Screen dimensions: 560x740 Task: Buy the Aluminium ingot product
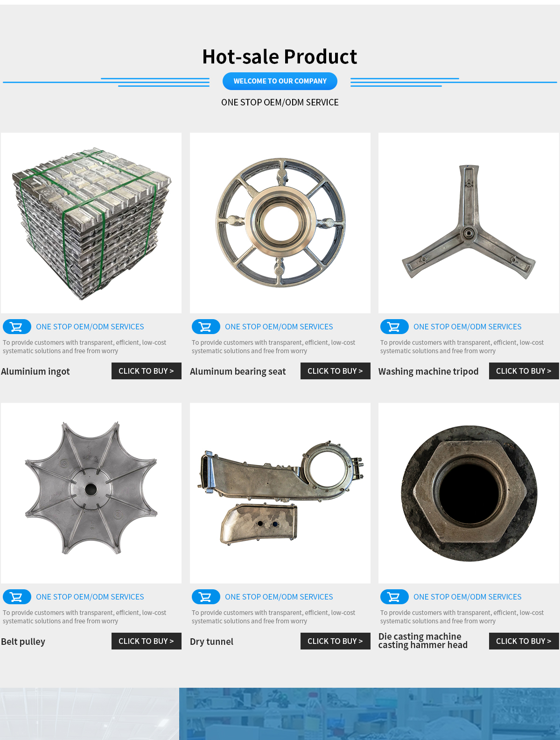[x=147, y=371]
